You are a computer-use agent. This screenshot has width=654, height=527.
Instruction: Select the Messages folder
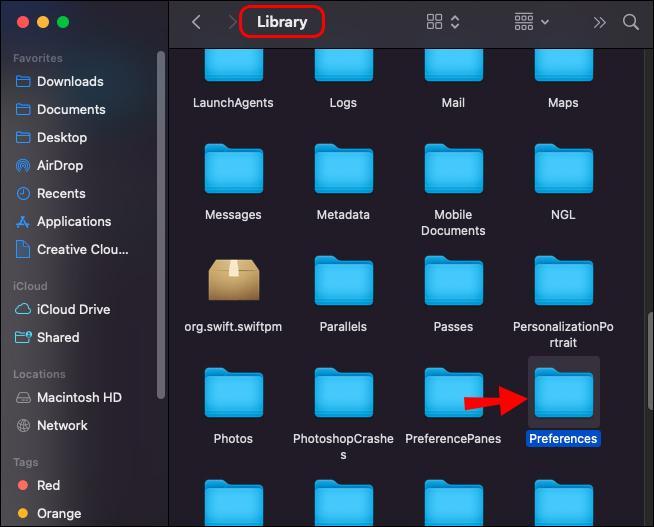click(233, 171)
